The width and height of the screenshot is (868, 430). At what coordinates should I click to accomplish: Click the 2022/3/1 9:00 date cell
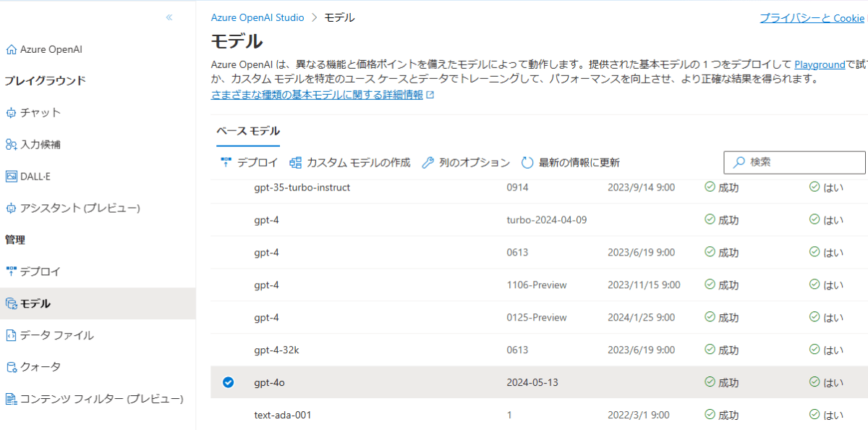(638, 415)
